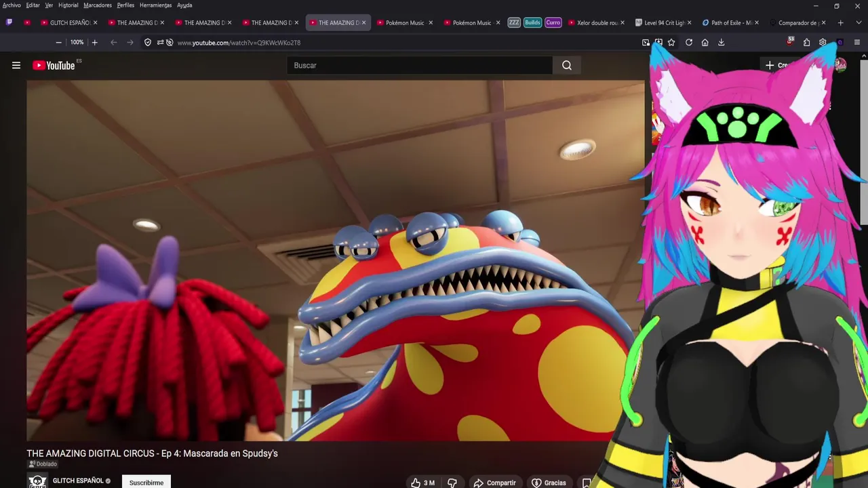The height and width of the screenshot is (488, 868).
Task: Click the YouTube Buscar search field
Action: (x=420, y=65)
